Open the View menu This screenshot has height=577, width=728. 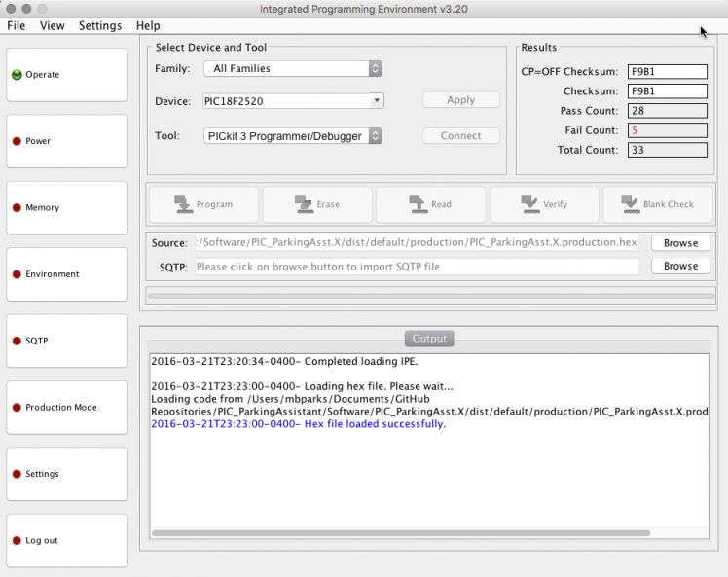click(x=53, y=25)
